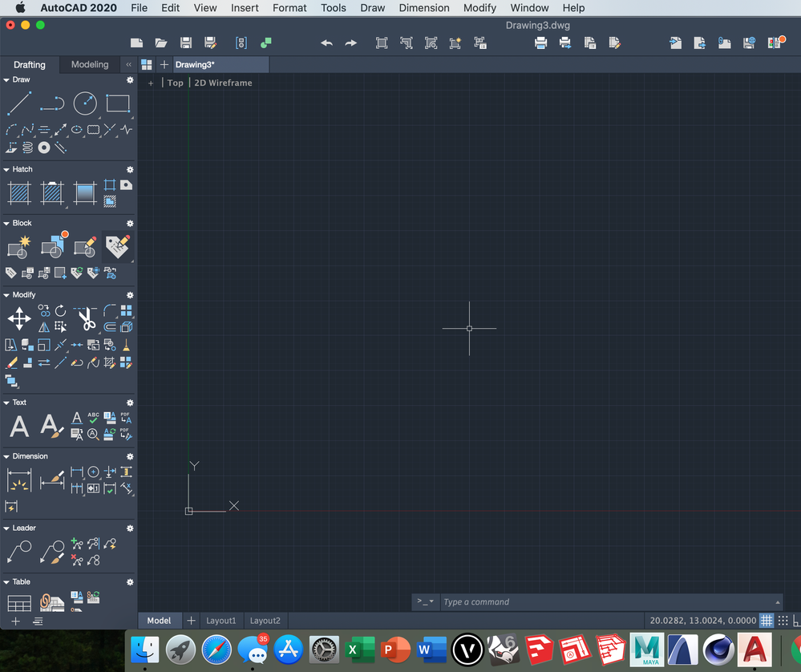This screenshot has height=672, width=801.
Task: Add a new layout with plus button
Action: coord(191,621)
